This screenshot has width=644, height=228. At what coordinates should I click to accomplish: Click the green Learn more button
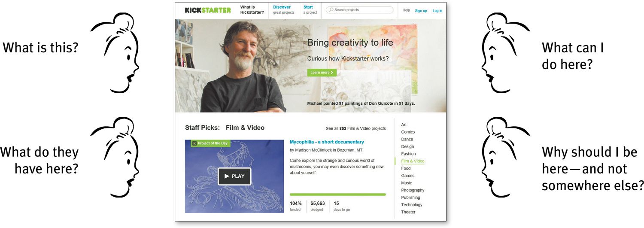(322, 73)
